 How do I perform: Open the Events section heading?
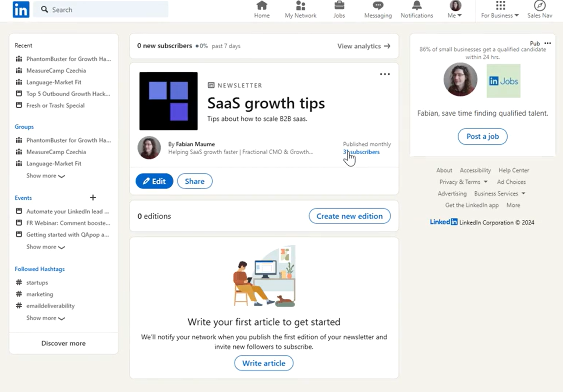pos(23,198)
